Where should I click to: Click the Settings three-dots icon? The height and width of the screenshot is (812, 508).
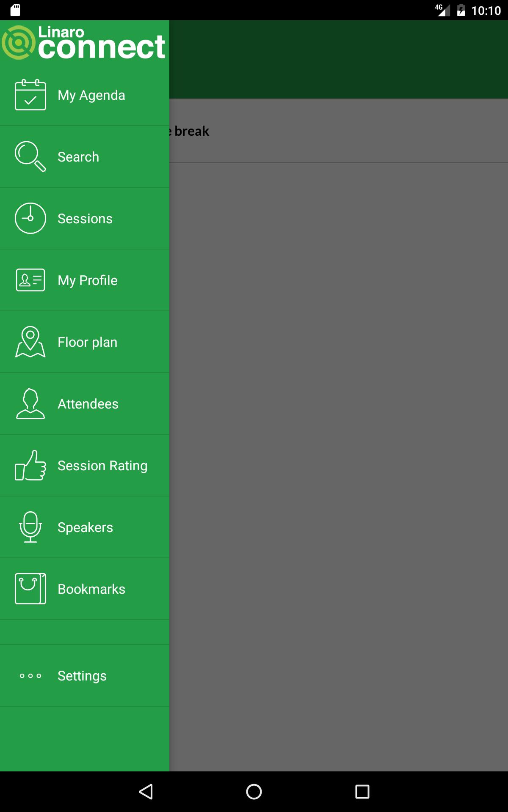pos(30,676)
